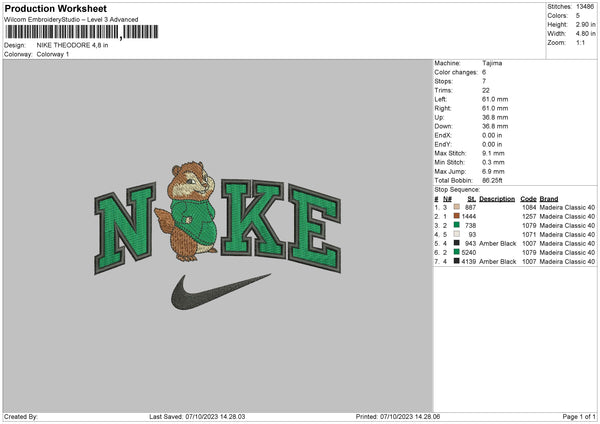This screenshot has width=600, height=424.
Task: Pick the black swatch beside stitch count 4139
Action: click(x=457, y=261)
